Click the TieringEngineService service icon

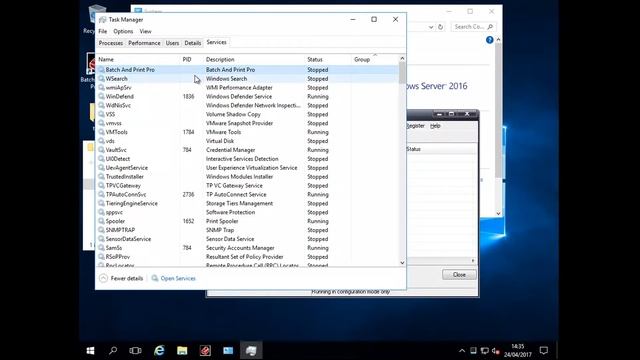[x=101, y=203]
